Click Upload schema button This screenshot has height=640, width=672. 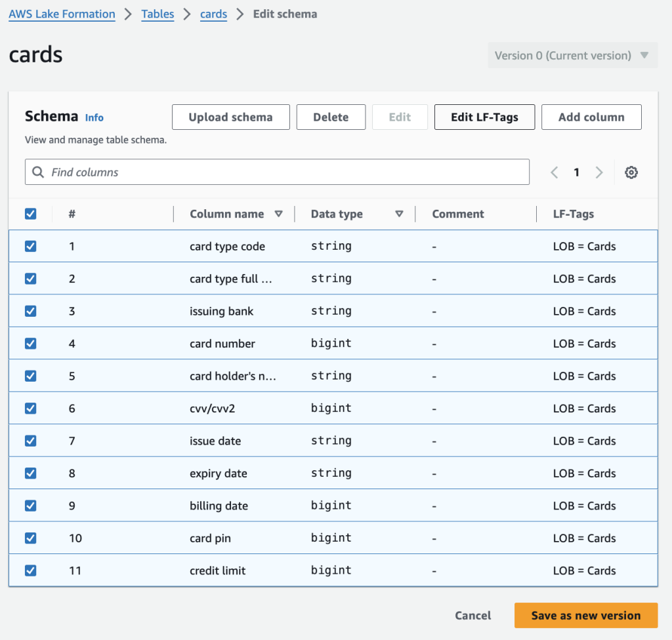[x=231, y=117]
